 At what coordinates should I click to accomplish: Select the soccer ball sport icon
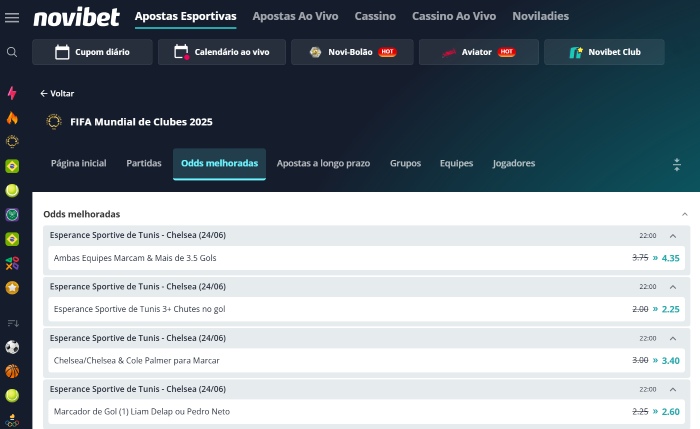[12, 347]
